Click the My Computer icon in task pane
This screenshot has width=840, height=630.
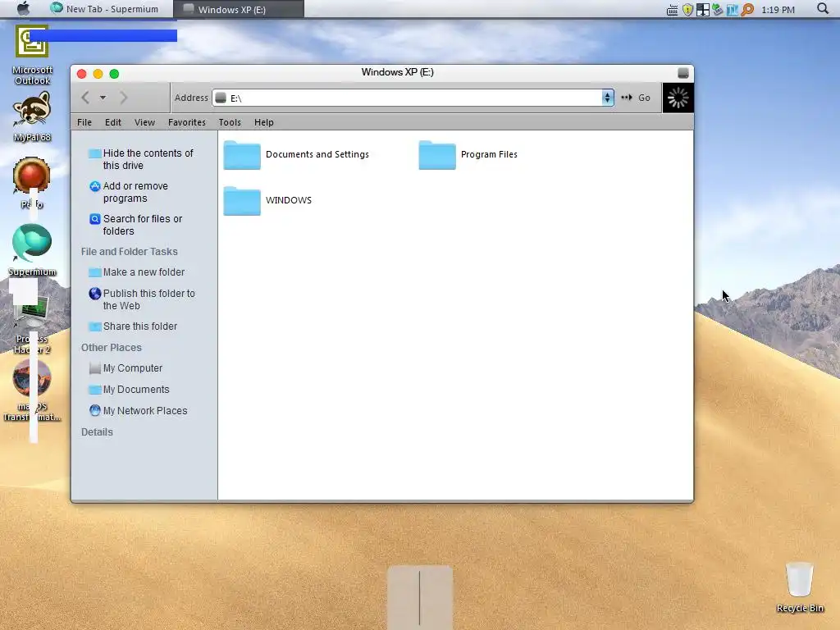click(95, 368)
